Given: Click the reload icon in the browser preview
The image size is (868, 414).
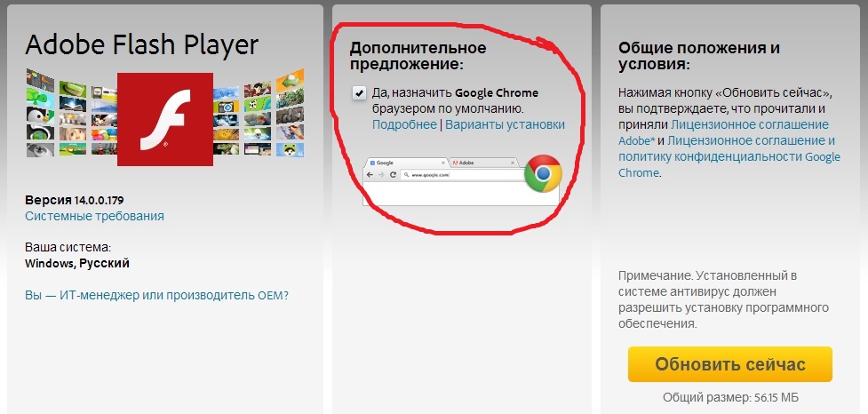Looking at the screenshot, I should [393, 175].
